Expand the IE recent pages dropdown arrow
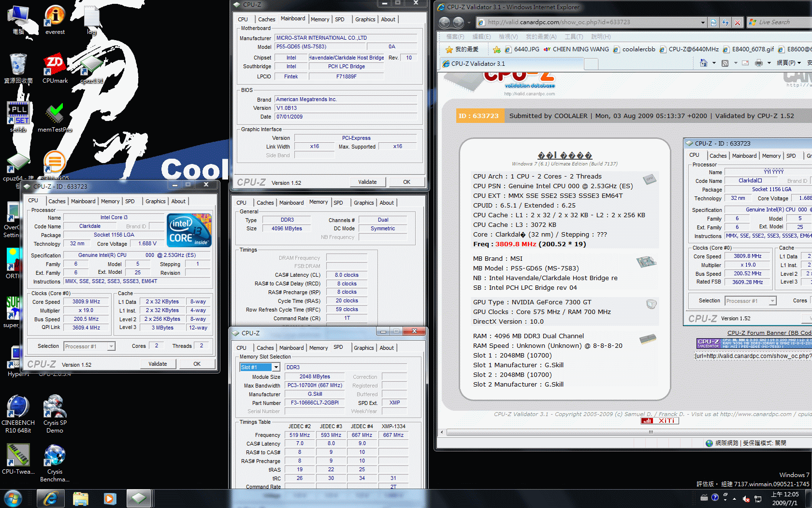 click(469, 22)
